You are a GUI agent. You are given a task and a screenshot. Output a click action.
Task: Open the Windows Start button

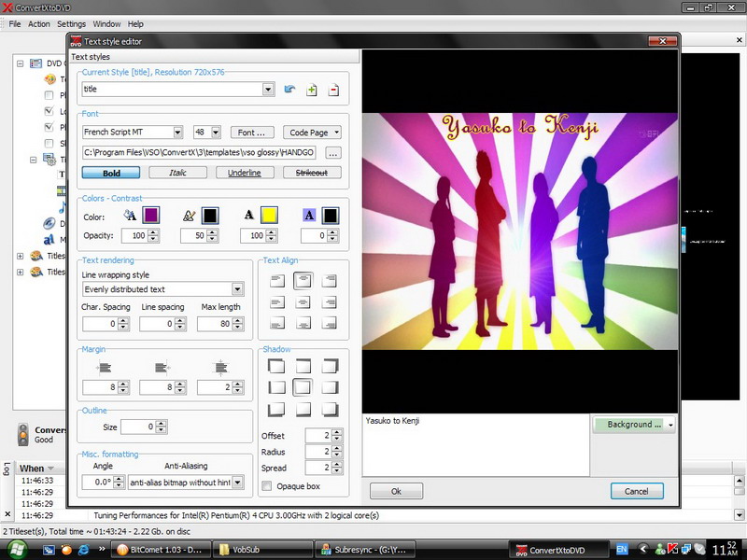click(16, 550)
